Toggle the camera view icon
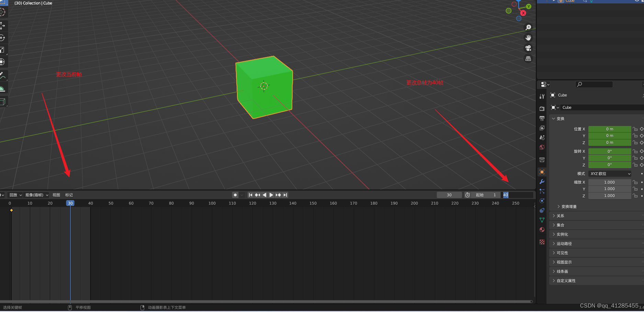This screenshot has height=312, width=644. (528, 48)
